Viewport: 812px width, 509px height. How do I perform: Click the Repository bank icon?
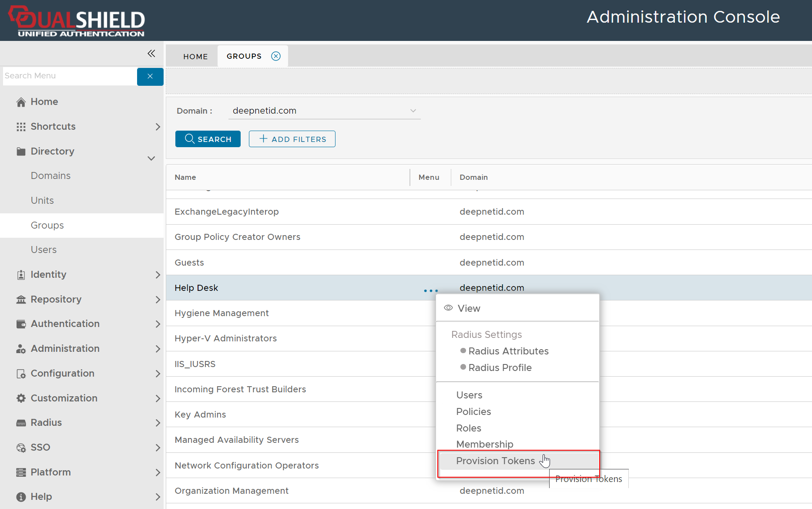tap(21, 300)
